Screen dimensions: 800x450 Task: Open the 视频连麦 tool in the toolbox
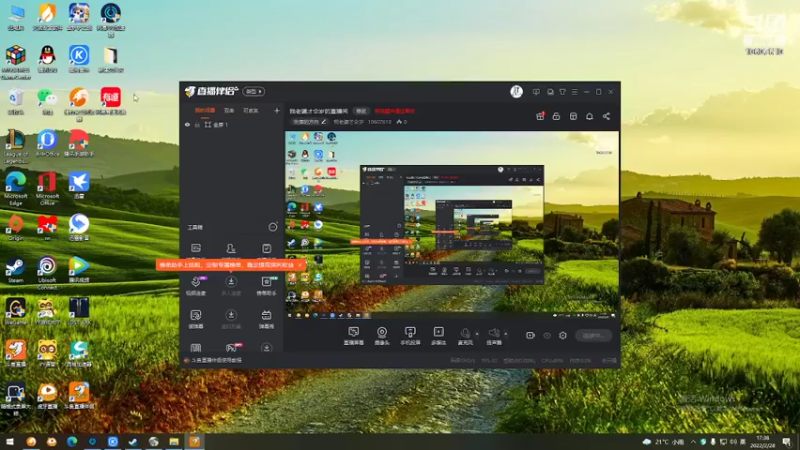pos(196,286)
